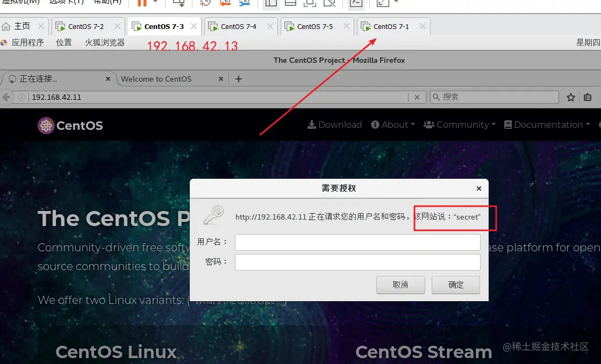Click the CentOS logo on the page
The width and height of the screenshot is (601, 364).
coord(70,126)
